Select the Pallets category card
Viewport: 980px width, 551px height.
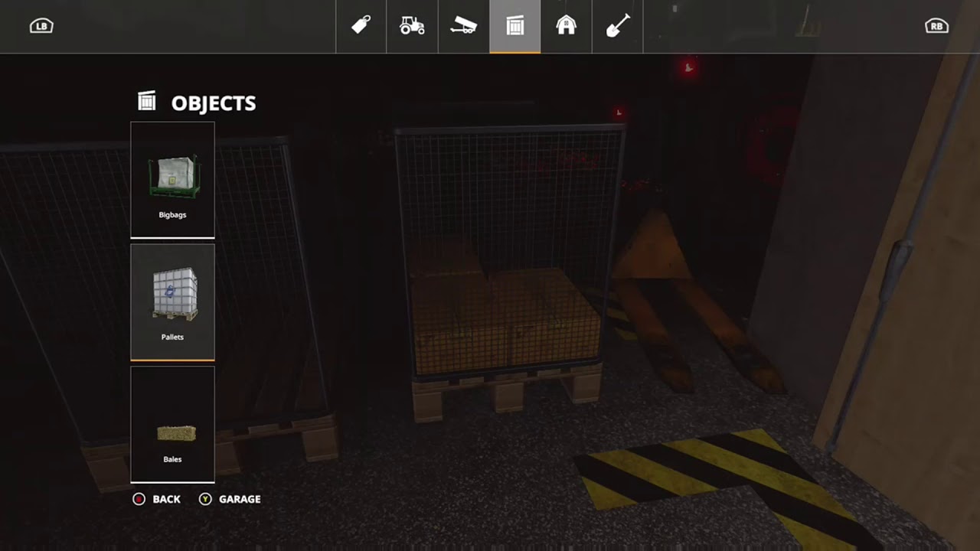(172, 302)
